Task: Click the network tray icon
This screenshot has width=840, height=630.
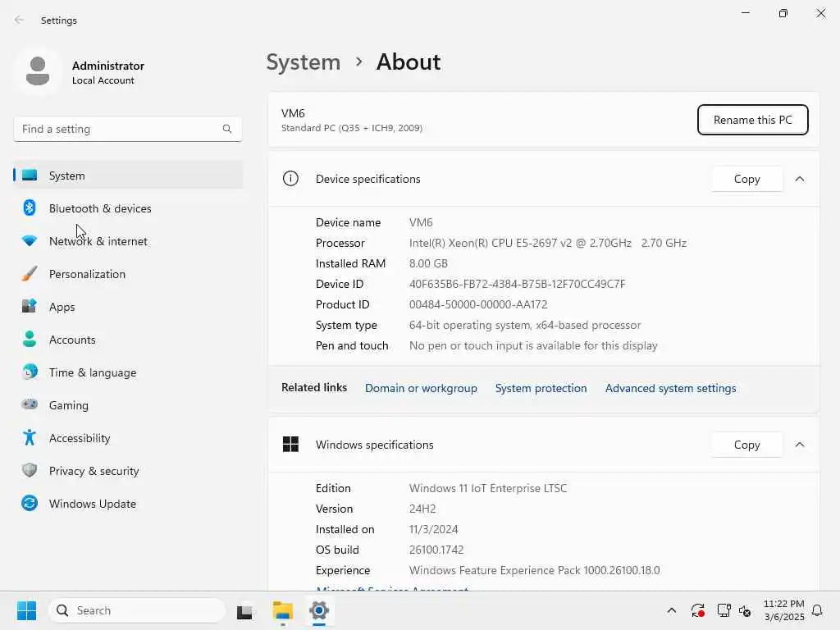Action: [724, 610]
